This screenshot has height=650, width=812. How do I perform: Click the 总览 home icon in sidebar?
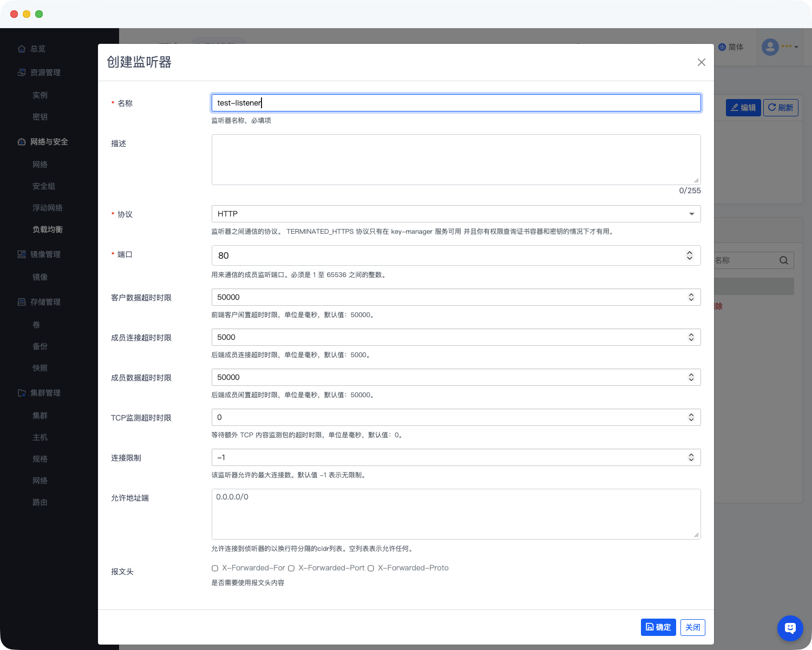click(22, 49)
